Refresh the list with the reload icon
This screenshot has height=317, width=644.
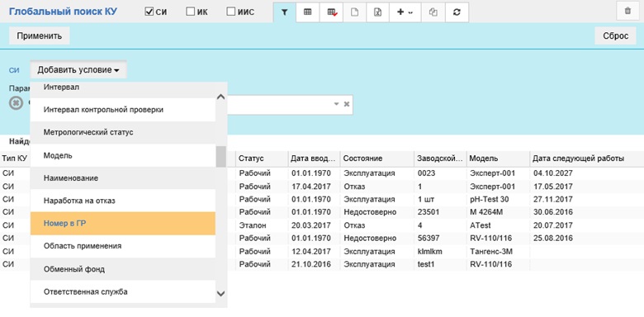[457, 12]
